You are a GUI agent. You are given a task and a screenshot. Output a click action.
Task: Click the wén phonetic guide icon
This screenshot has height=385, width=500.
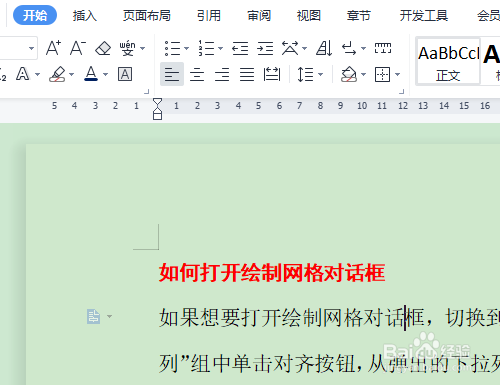127,48
